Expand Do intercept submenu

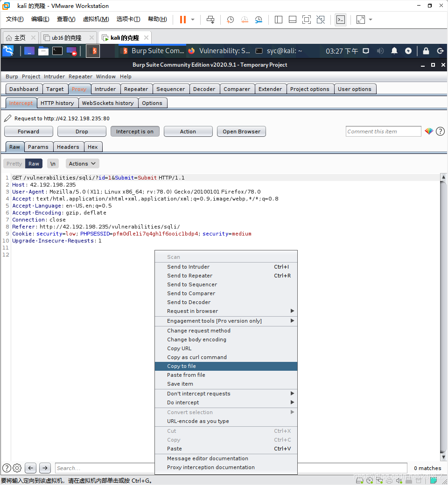226,402
